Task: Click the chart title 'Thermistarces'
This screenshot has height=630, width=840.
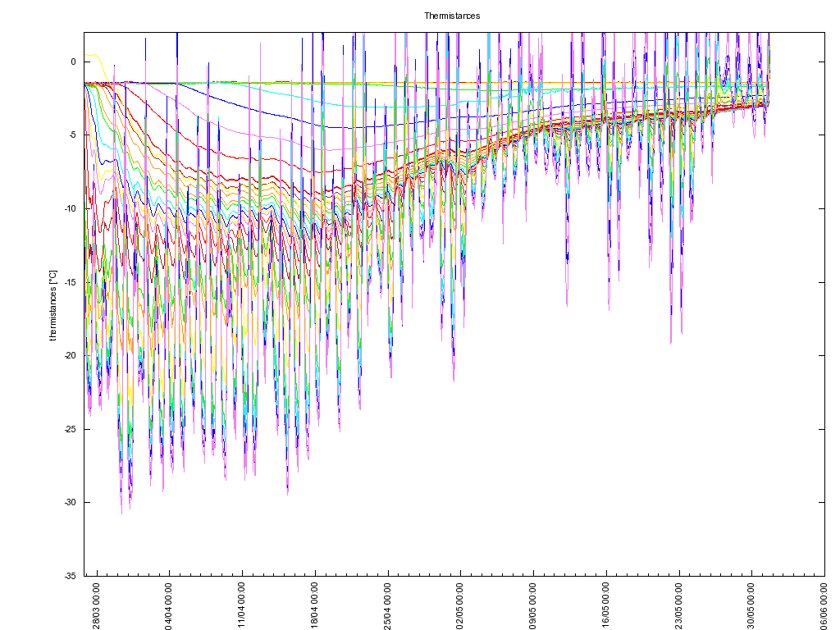Action: (452, 16)
